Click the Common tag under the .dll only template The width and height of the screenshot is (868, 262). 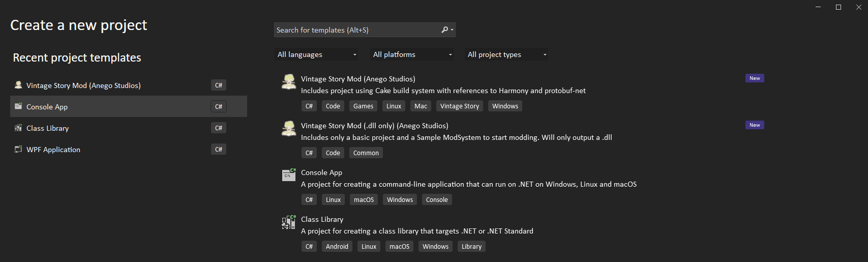[366, 153]
